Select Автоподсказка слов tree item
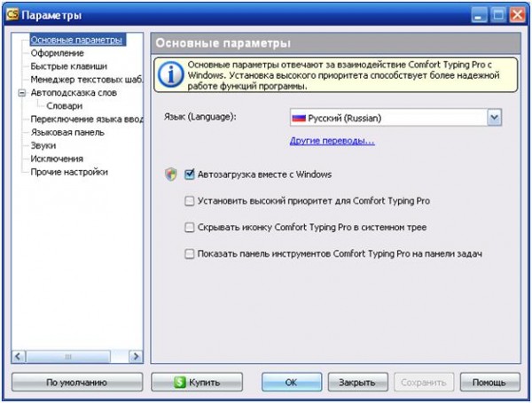Screen dimensions: 532x403 point(74,93)
